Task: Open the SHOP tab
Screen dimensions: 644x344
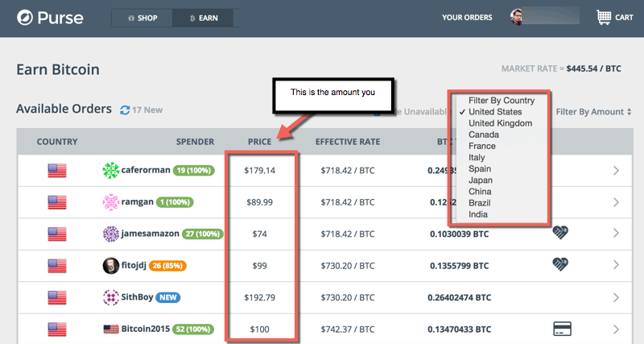Action: pos(142,18)
